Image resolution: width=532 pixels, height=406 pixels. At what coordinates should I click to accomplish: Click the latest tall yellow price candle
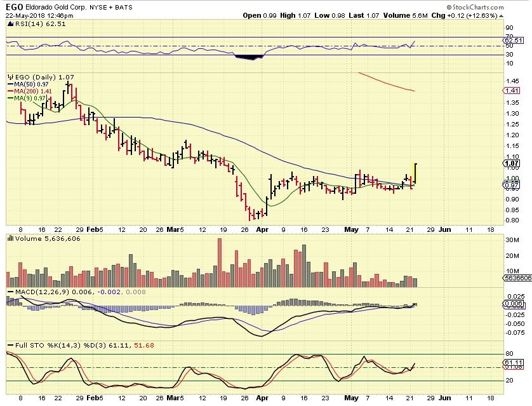[x=415, y=173]
